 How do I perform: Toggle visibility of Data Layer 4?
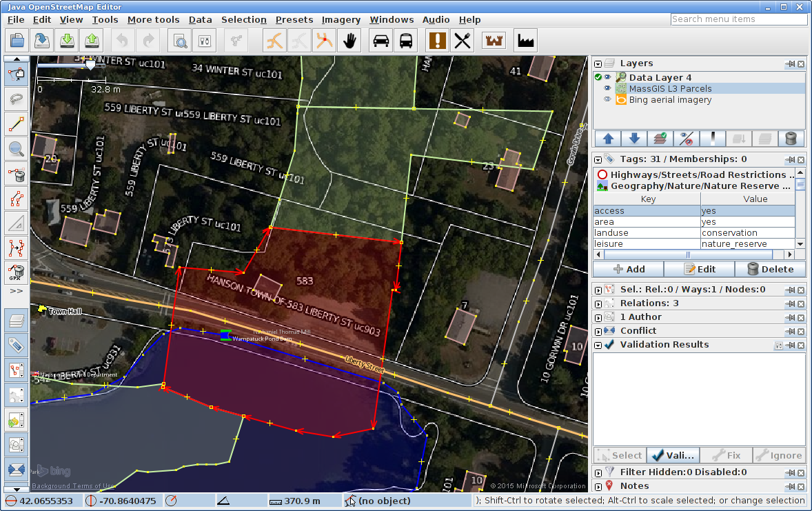tap(608, 78)
